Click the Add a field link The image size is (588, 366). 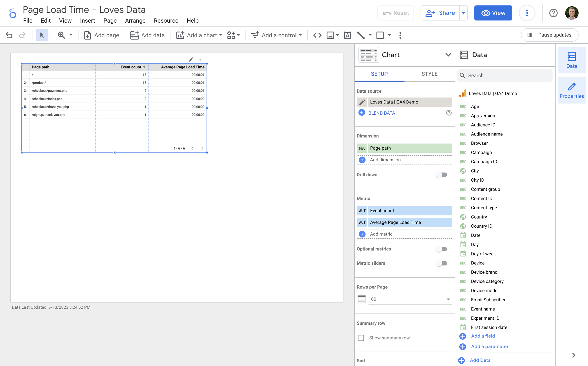tap(483, 336)
